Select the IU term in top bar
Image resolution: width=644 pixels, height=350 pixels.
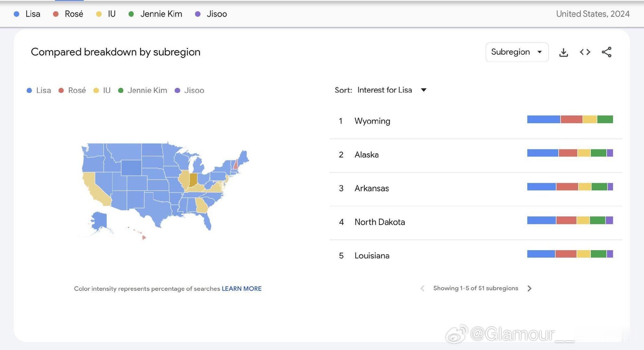pyautogui.click(x=112, y=14)
